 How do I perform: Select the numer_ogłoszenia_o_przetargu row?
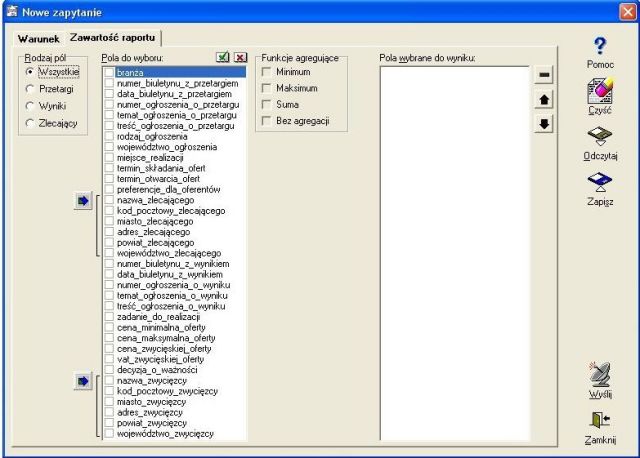pos(175,104)
